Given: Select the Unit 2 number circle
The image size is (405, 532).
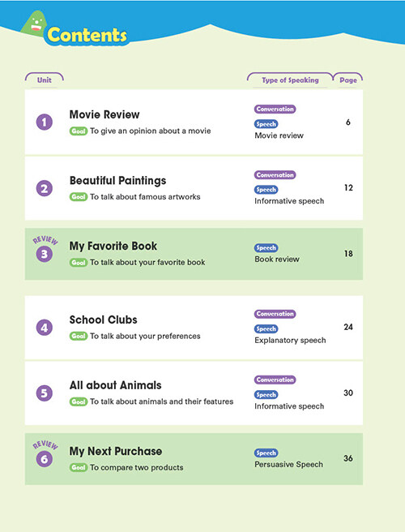Looking at the screenshot, I should tap(45, 188).
